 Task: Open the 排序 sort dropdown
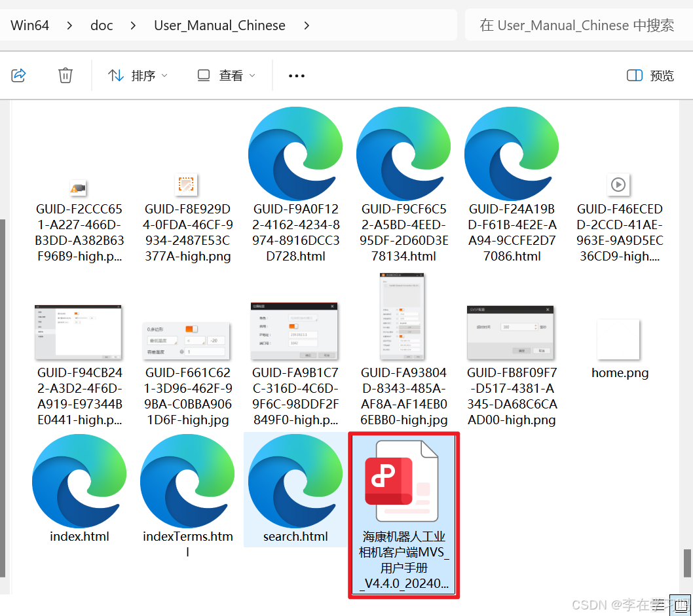(138, 75)
